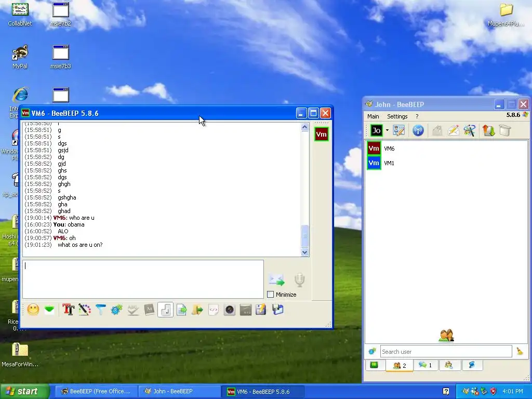
Task: Click the Search user field
Action: click(446, 352)
